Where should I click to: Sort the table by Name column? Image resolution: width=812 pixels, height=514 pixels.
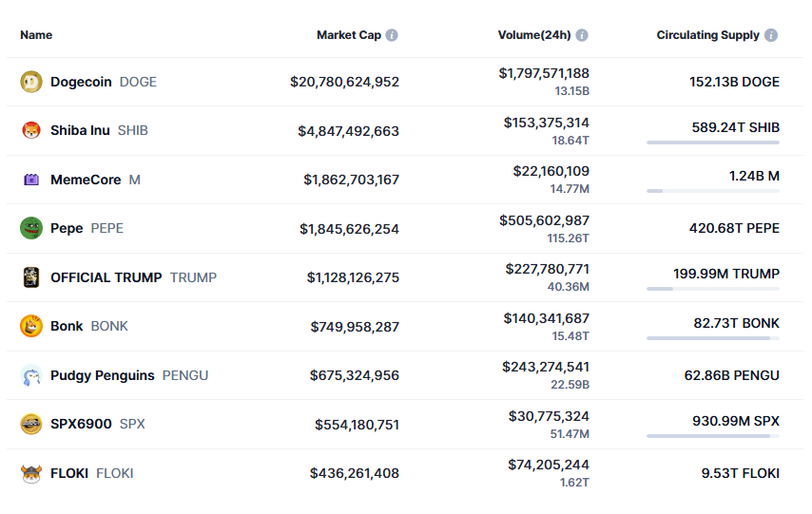coord(36,35)
